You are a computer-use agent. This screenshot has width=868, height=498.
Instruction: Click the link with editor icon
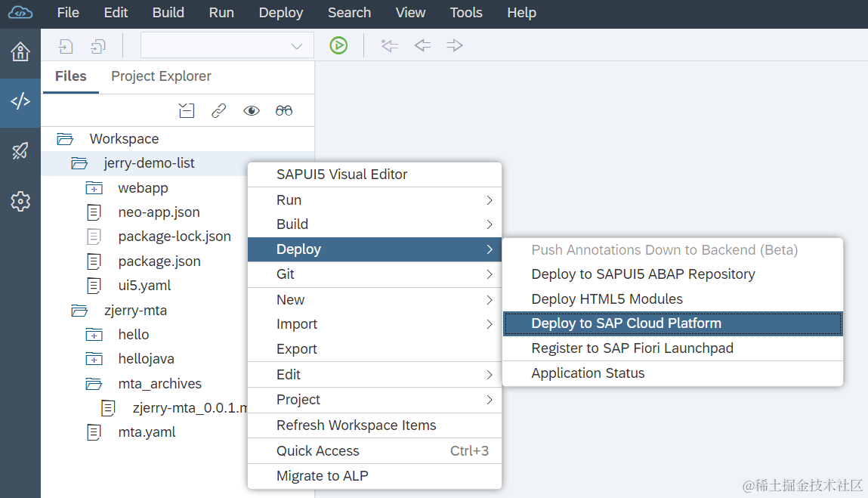pyautogui.click(x=218, y=111)
